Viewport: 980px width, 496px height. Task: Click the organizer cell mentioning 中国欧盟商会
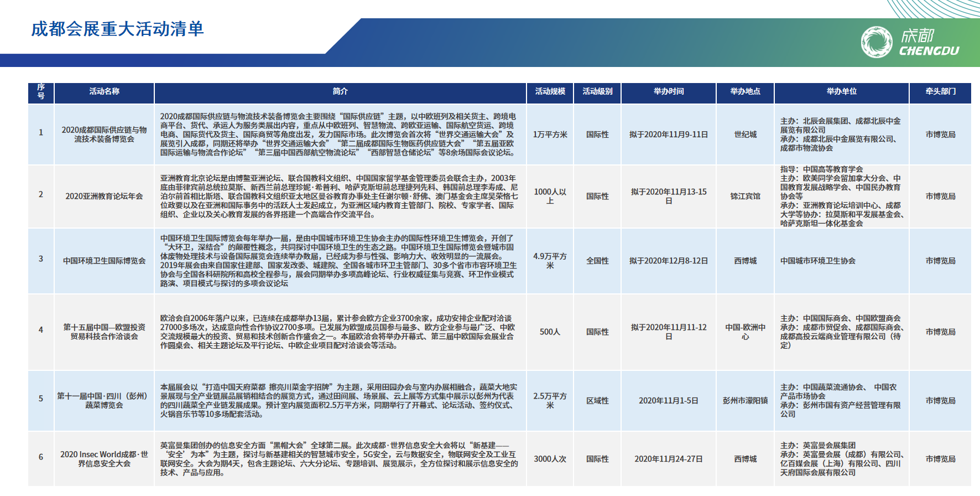click(x=841, y=332)
